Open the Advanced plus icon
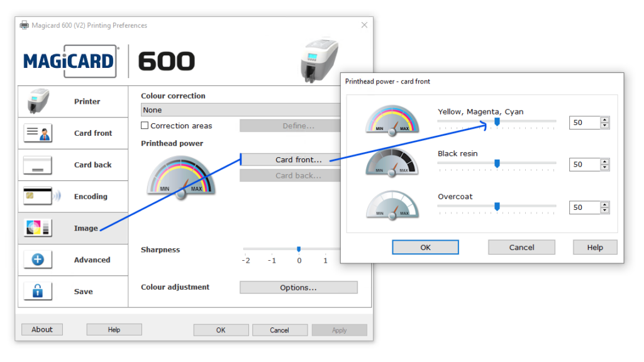The image size is (644, 362). pyautogui.click(x=38, y=260)
